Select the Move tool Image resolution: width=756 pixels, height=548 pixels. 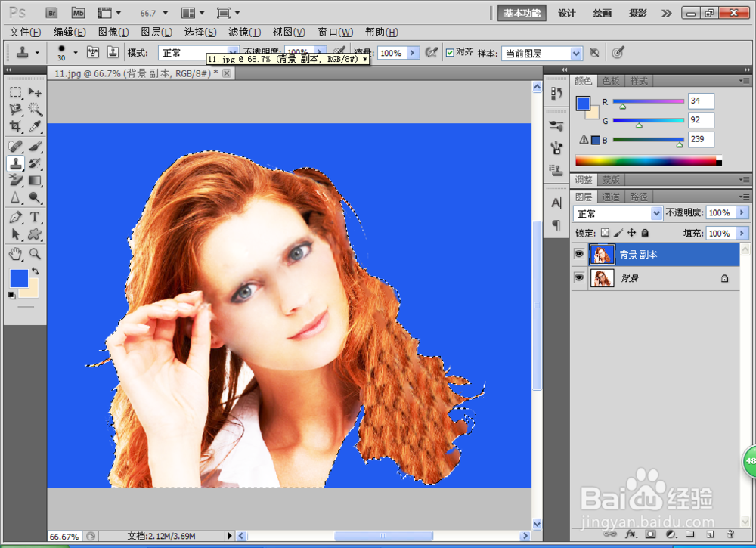35,91
